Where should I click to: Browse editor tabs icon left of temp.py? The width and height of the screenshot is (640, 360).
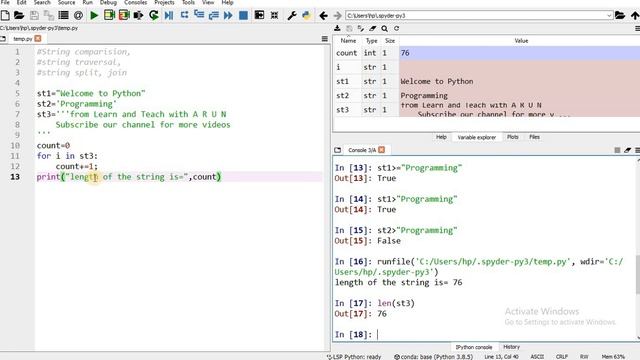click(3, 39)
